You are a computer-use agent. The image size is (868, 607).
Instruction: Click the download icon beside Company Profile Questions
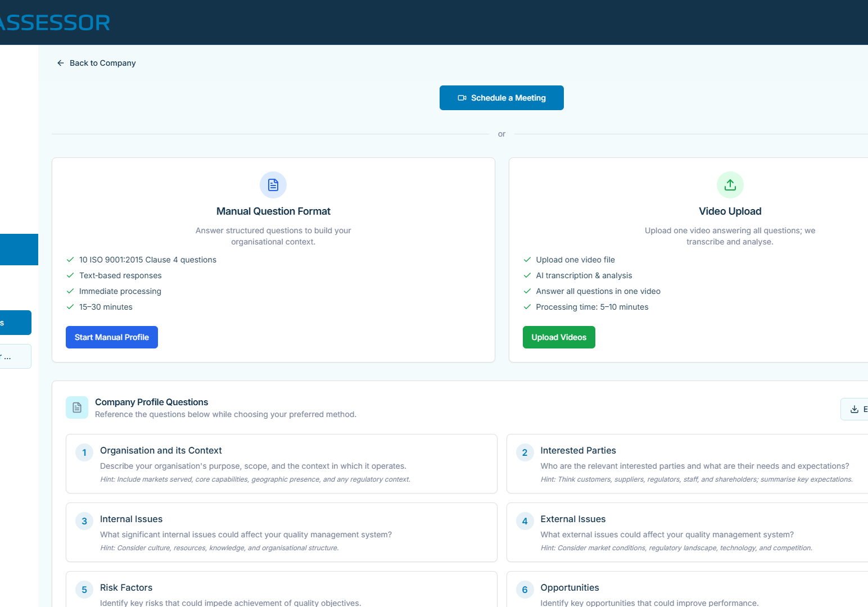point(854,409)
